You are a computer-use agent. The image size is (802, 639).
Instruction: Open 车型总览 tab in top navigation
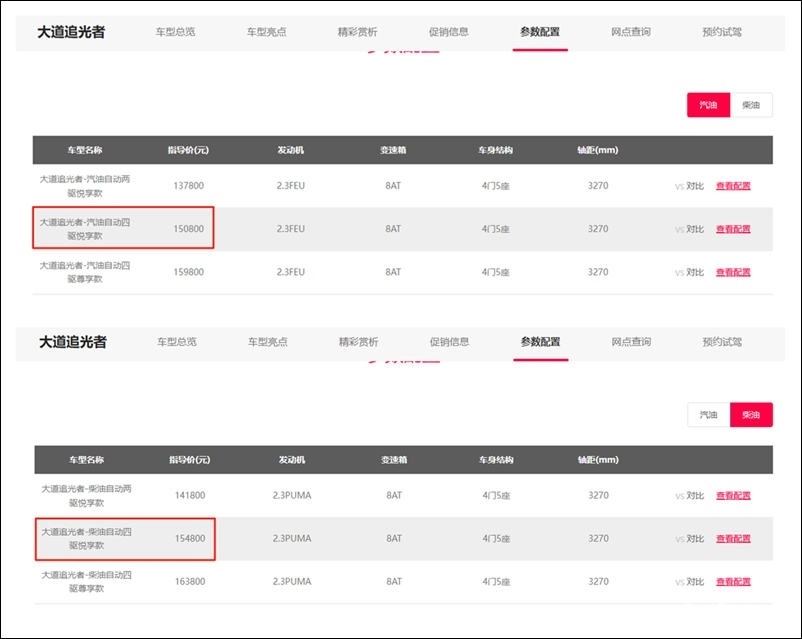click(175, 32)
